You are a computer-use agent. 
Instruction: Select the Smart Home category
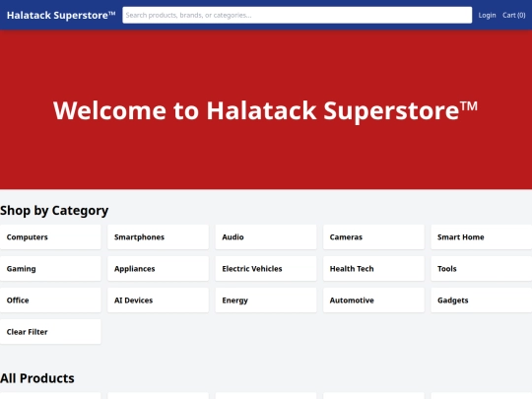(x=482, y=236)
